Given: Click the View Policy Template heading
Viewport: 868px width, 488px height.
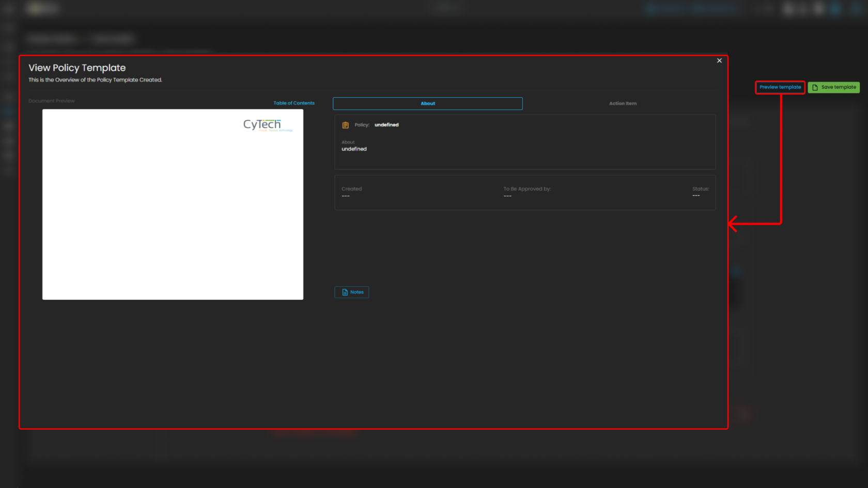Looking at the screenshot, I should tap(77, 68).
